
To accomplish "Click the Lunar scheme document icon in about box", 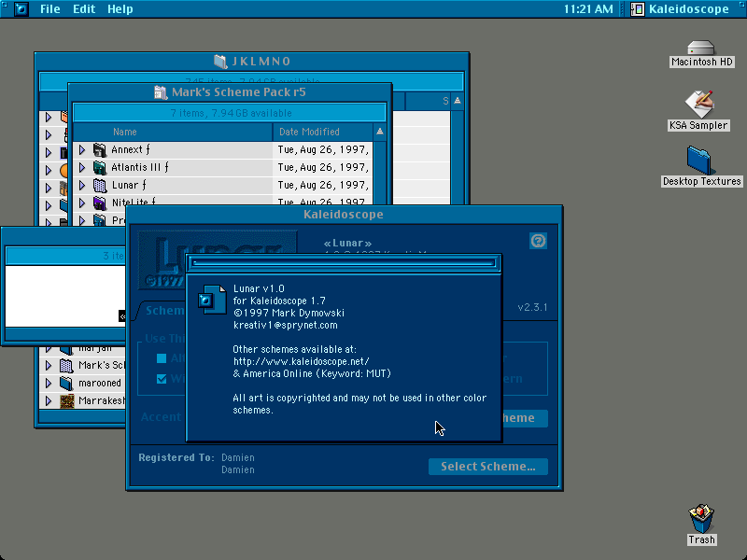I will [213, 299].
